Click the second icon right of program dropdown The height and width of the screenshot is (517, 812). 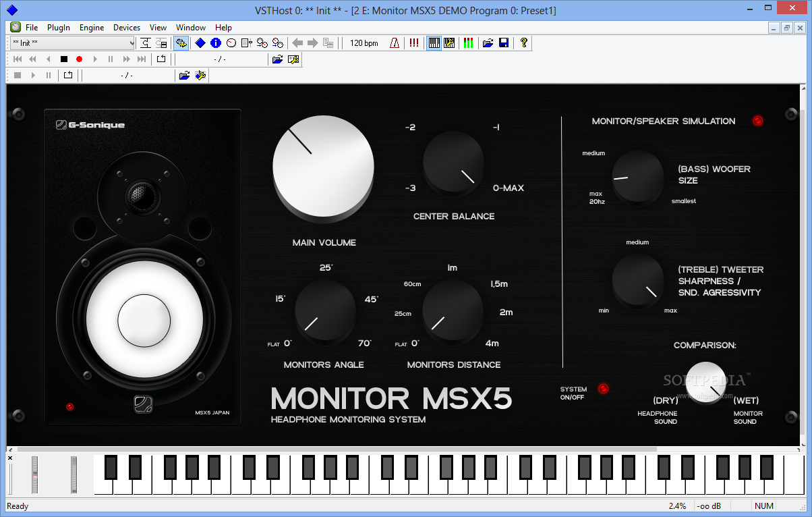(x=161, y=43)
